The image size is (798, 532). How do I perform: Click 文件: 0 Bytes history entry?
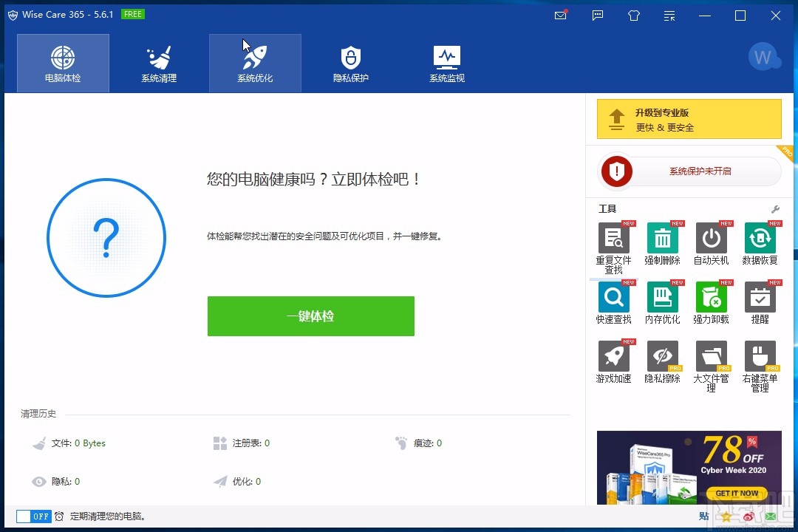pos(69,443)
